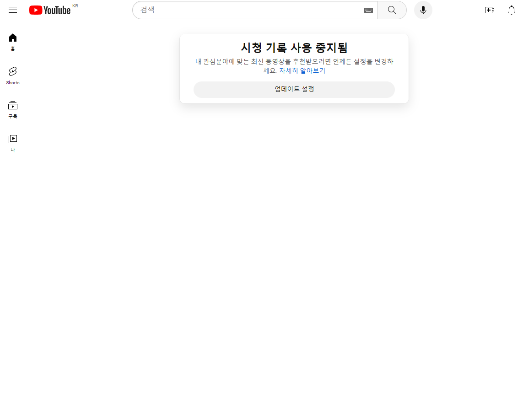The width and height of the screenshot is (523, 420).
Task: Open the 나 (You) sidebar item
Action: (x=13, y=139)
